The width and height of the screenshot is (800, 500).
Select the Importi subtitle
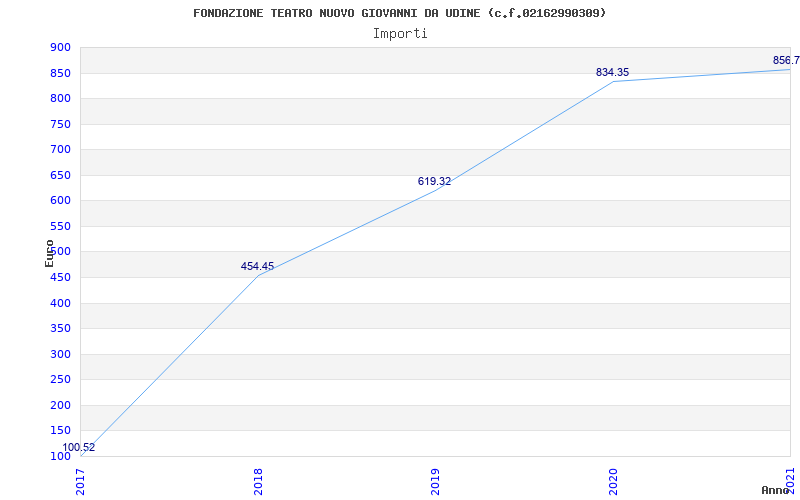coord(400,34)
